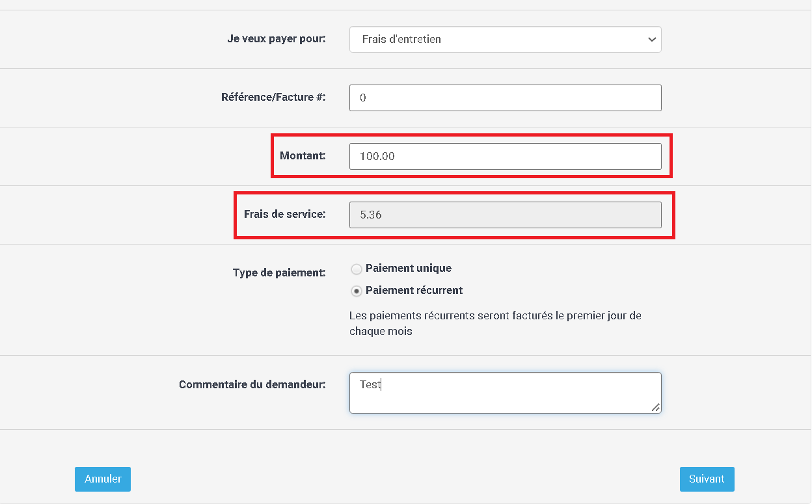Click the chevron arrow in payment dropdown
Image resolution: width=812 pixels, height=504 pixels.
click(652, 40)
